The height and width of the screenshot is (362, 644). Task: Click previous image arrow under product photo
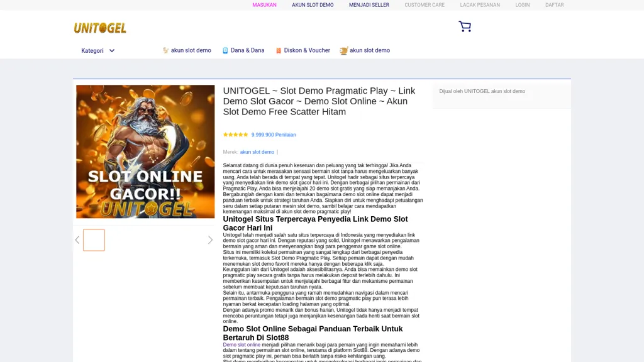77,240
